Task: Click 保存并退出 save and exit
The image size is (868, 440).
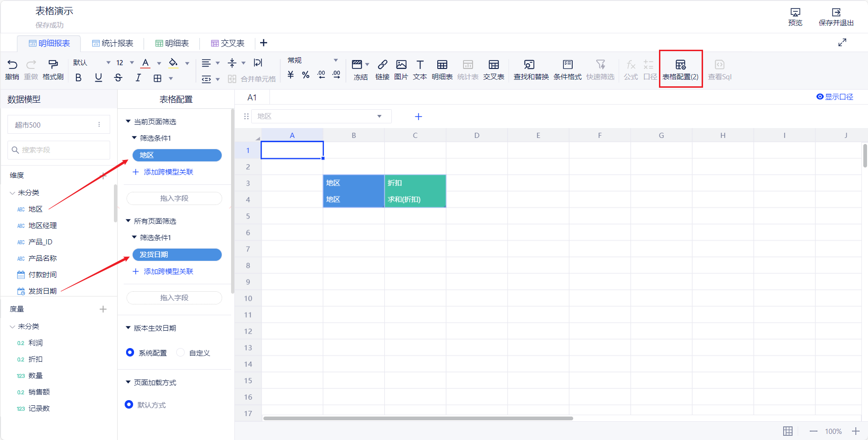Action: coord(836,16)
